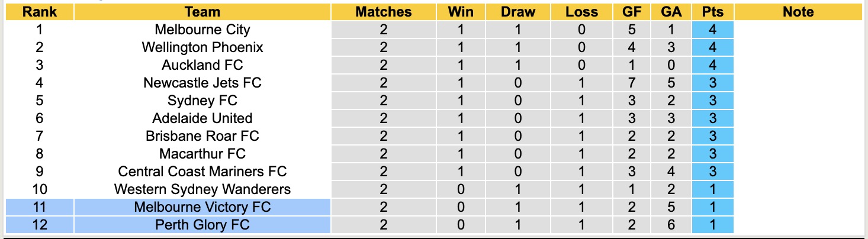Screen dimensions: 868x239
Task: Click the Note column header
Action: tap(798, 12)
